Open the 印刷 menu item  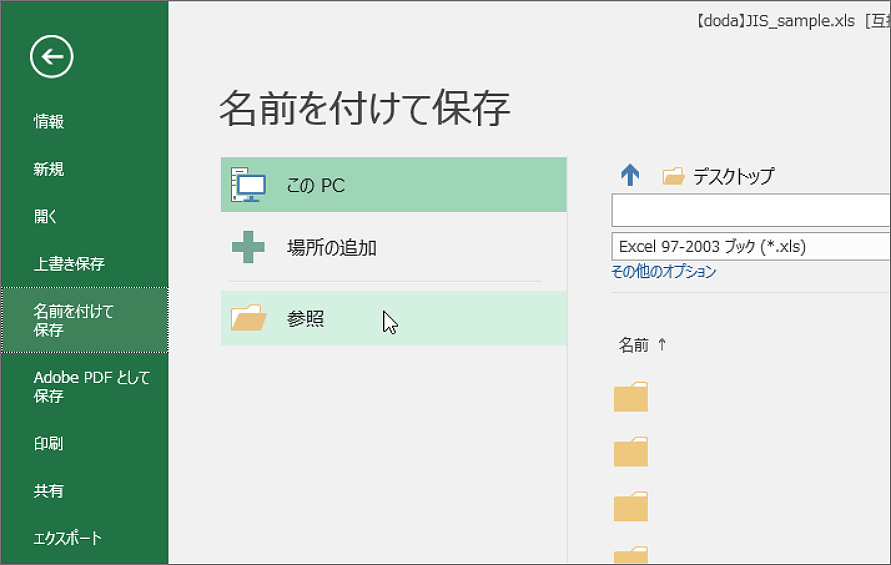[48, 443]
